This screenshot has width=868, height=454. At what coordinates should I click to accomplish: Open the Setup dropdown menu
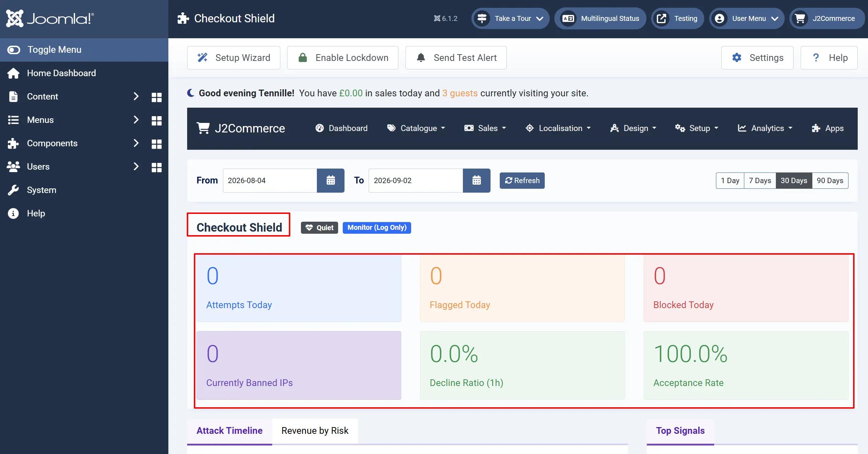pyautogui.click(x=697, y=128)
